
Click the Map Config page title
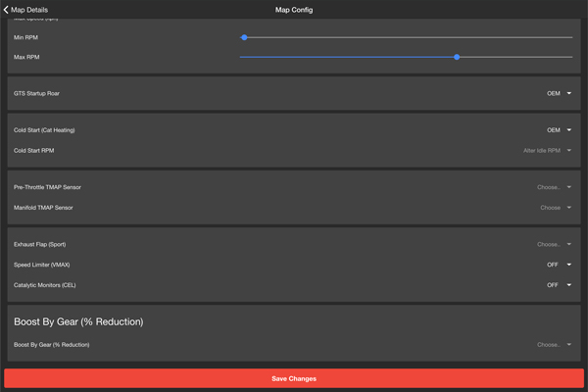[294, 10]
